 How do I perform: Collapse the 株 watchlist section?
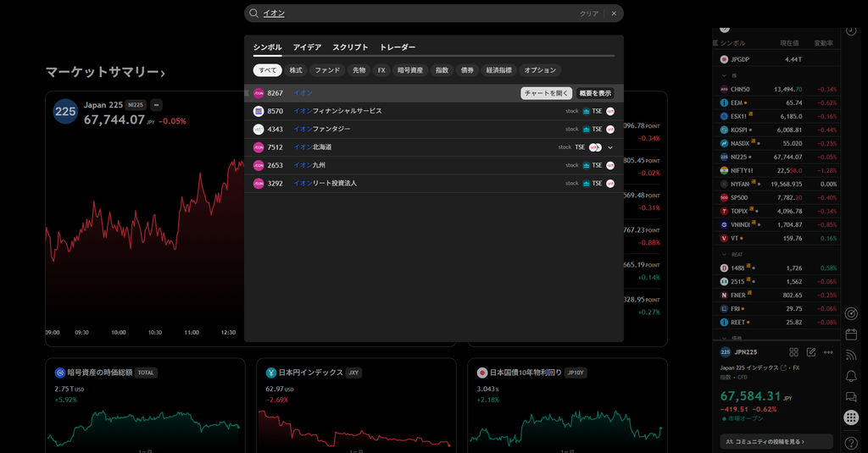pos(724,75)
